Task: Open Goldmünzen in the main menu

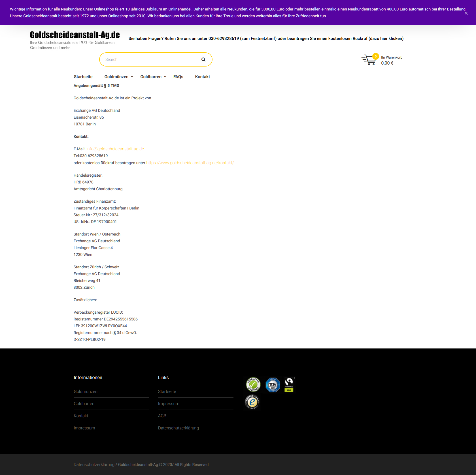Action: [x=116, y=77]
